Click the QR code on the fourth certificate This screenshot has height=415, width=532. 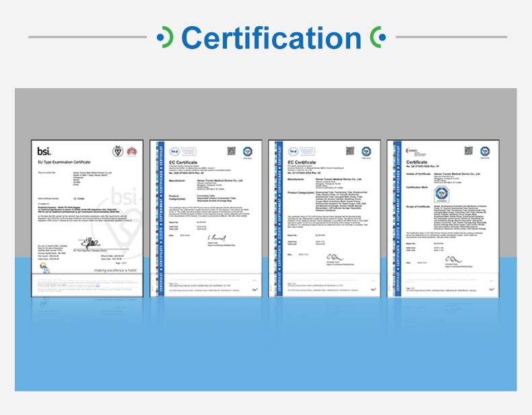point(469,151)
